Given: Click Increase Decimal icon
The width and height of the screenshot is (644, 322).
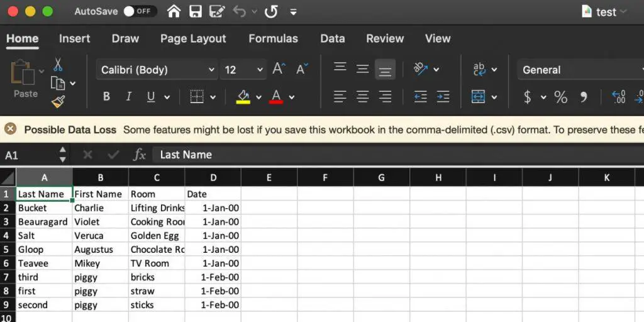Looking at the screenshot, I should coord(619,97).
